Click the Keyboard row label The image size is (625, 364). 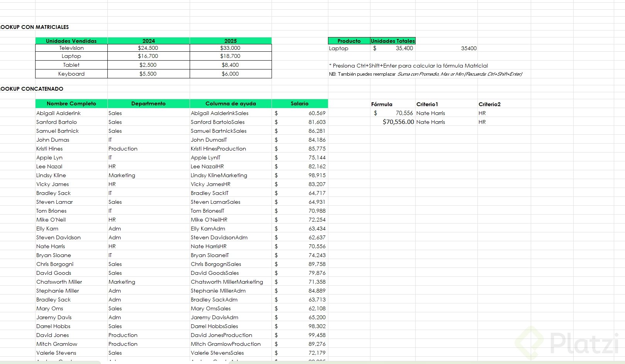(71, 74)
